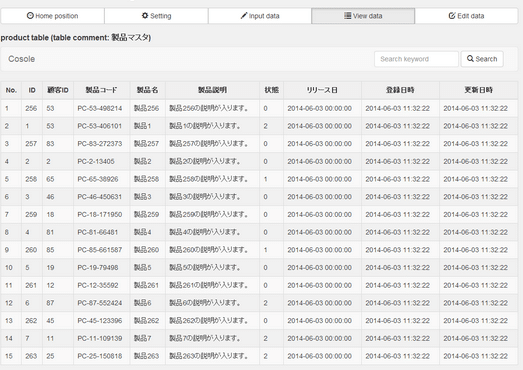Click the clock icon on Home position
523x370 pixels.
[30, 16]
